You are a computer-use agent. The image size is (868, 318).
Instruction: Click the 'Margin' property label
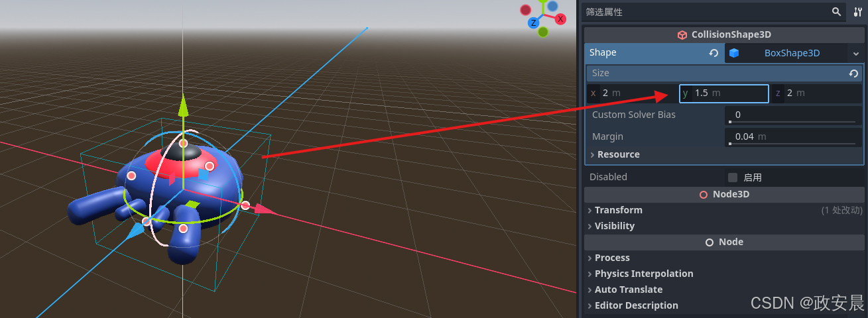point(607,136)
